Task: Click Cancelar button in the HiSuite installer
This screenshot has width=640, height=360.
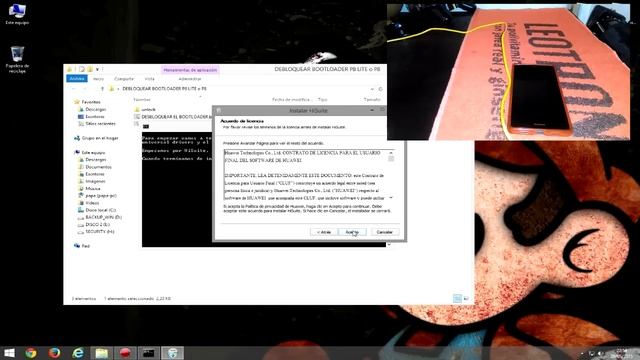Action: click(x=384, y=232)
